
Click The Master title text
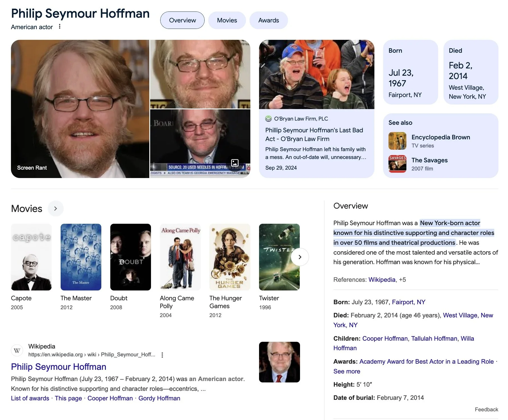(x=76, y=298)
